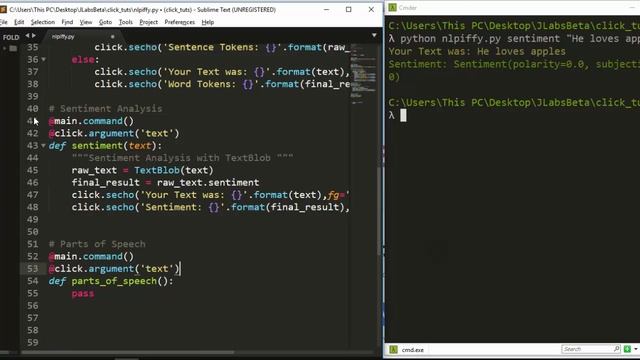
Task: Click the cmd.exe tab lambda icon
Action: [x=393, y=350]
